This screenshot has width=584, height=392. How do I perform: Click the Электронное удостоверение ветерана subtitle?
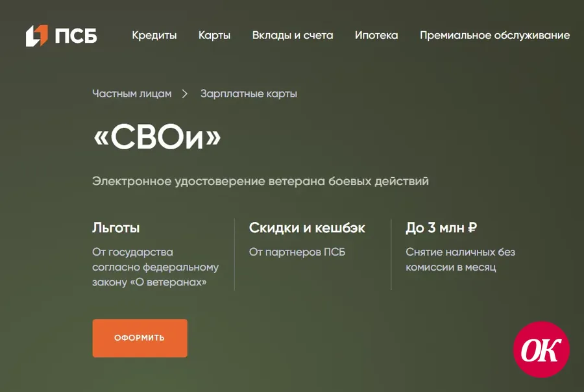click(260, 181)
